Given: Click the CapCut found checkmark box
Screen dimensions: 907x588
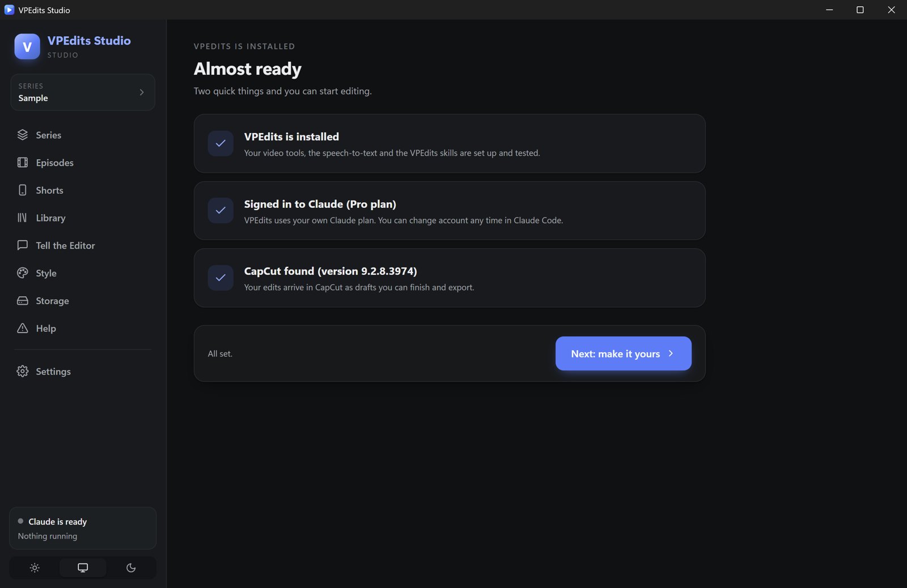Looking at the screenshot, I should coord(221,278).
